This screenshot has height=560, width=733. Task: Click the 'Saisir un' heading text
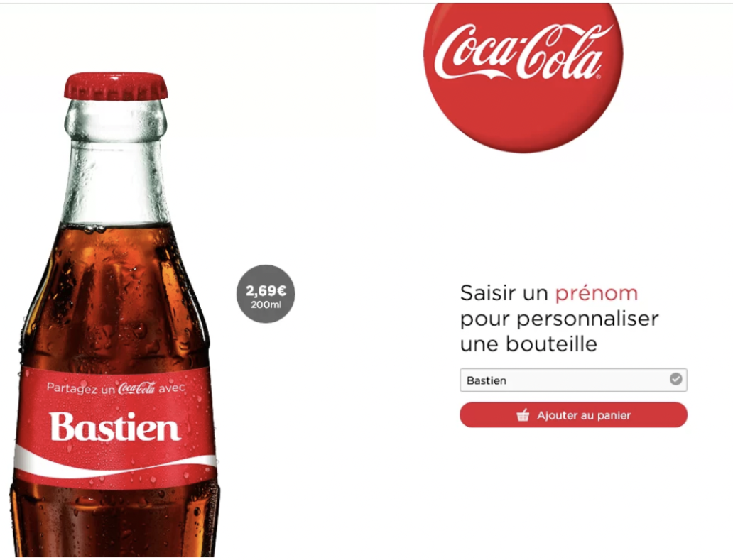[504, 294]
